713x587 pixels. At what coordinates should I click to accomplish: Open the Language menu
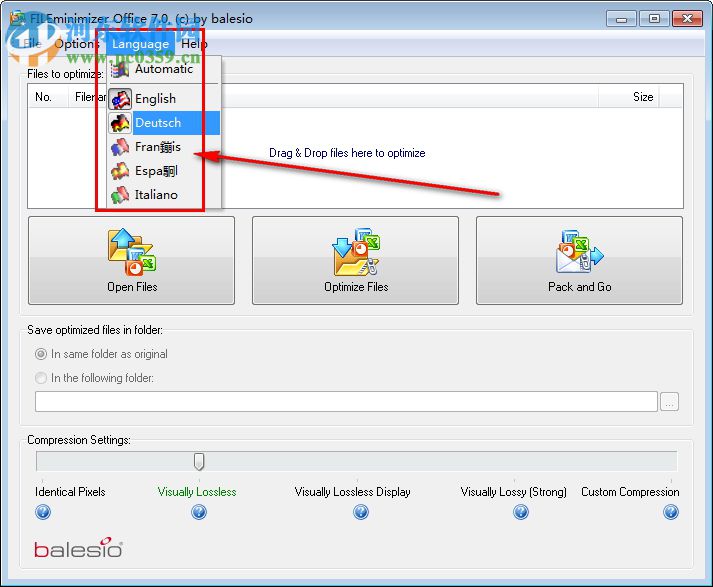(140, 44)
